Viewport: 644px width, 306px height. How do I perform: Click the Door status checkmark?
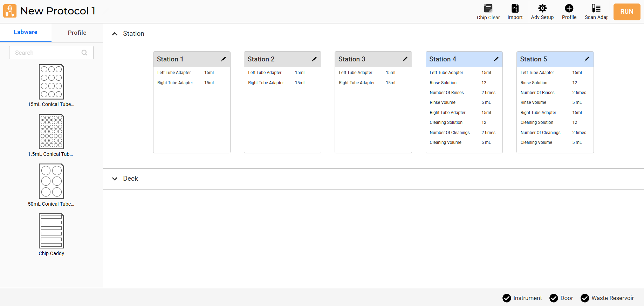(x=554, y=298)
